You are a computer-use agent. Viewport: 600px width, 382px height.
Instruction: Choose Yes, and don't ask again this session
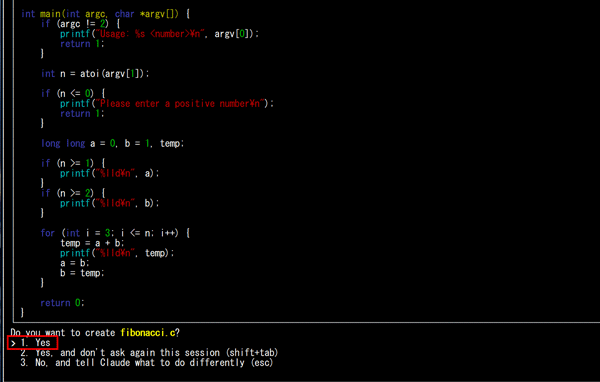pyautogui.click(x=149, y=353)
